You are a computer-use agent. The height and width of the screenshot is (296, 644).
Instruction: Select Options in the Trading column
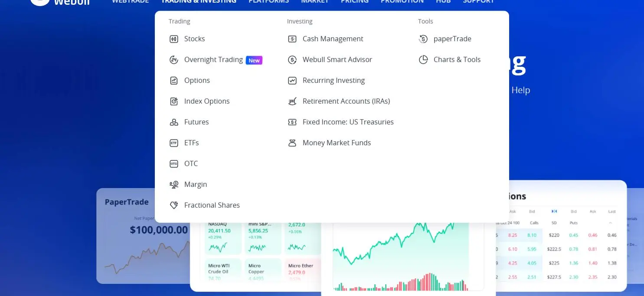197,81
